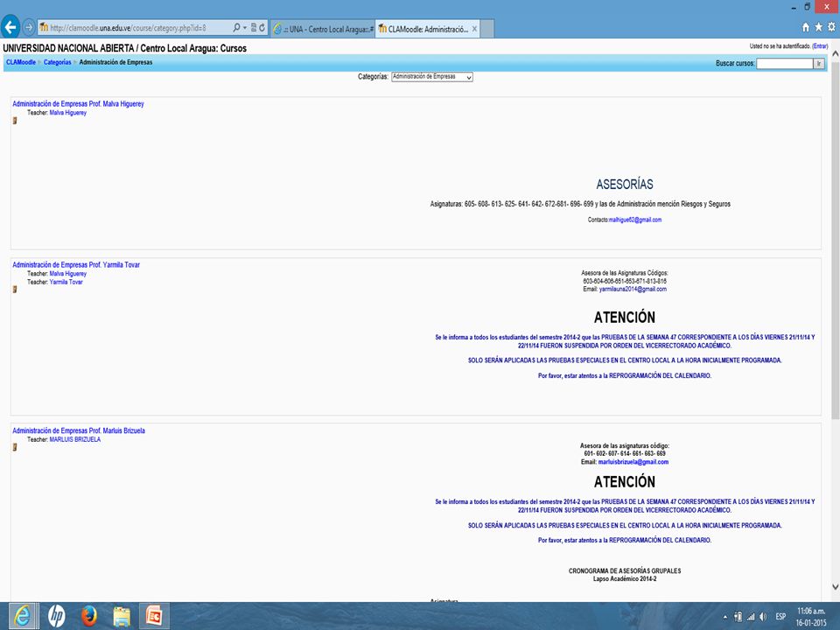Image resolution: width=840 pixels, height=630 pixels.
Task: Open the address bar search dropdown arrow
Action: tap(245, 27)
